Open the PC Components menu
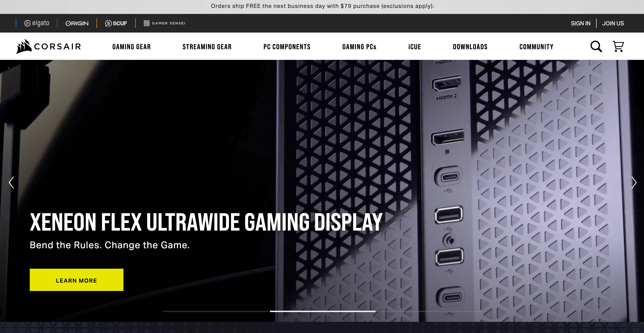This screenshot has width=644, height=333. pyautogui.click(x=287, y=47)
